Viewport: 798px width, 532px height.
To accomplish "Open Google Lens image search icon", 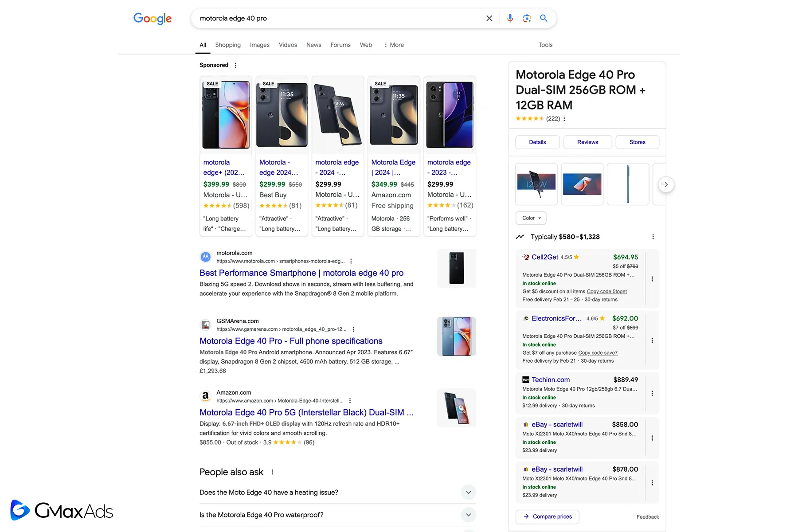I will [x=527, y=18].
